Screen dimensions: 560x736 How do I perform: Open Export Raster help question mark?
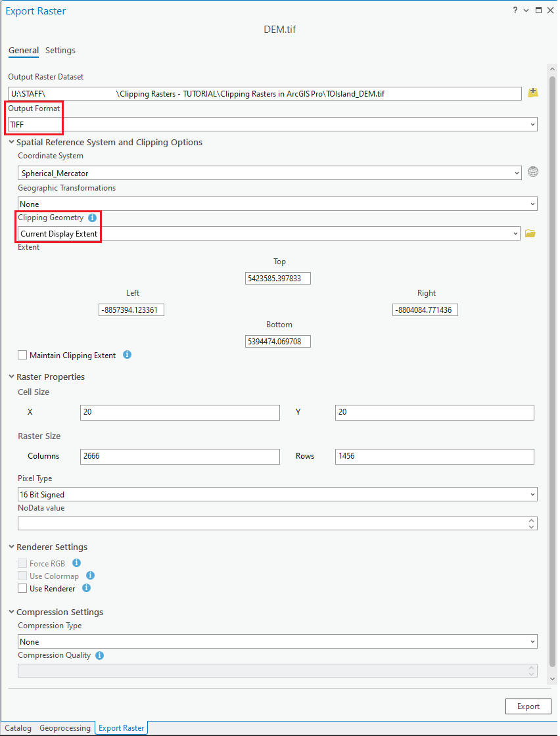pyautogui.click(x=515, y=10)
